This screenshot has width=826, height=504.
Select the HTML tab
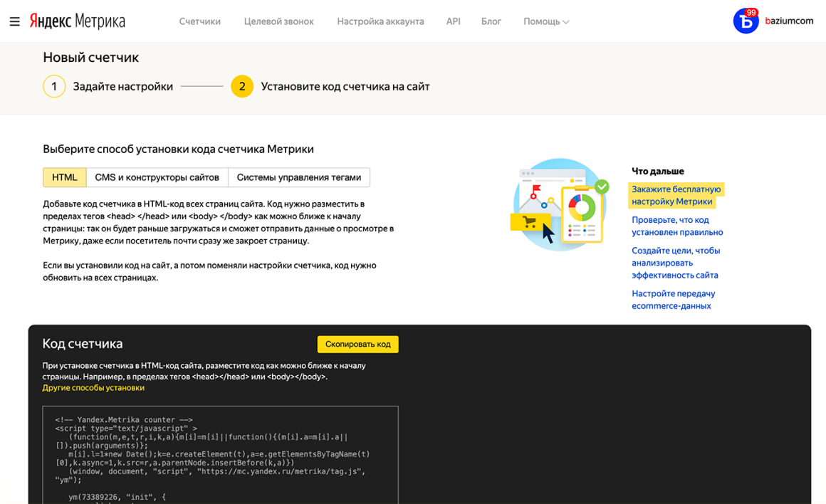65,177
